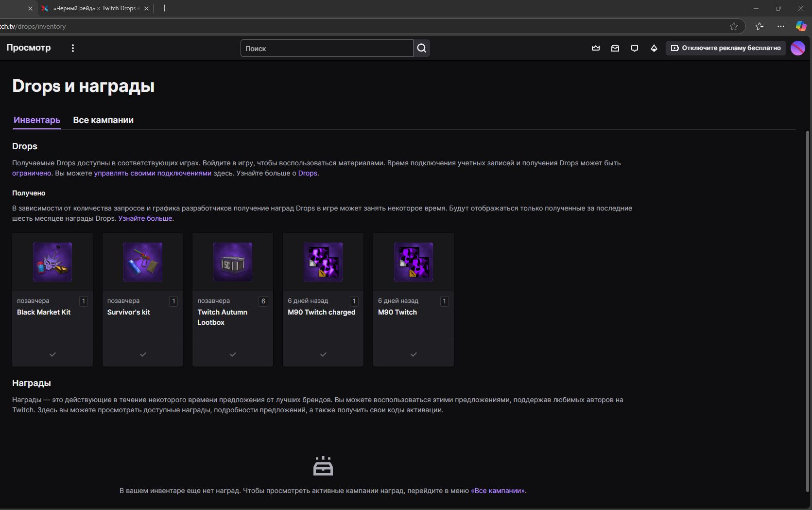Open the Drops info link
Viewport: 812px width, 510px height.
tap(308, 173)
